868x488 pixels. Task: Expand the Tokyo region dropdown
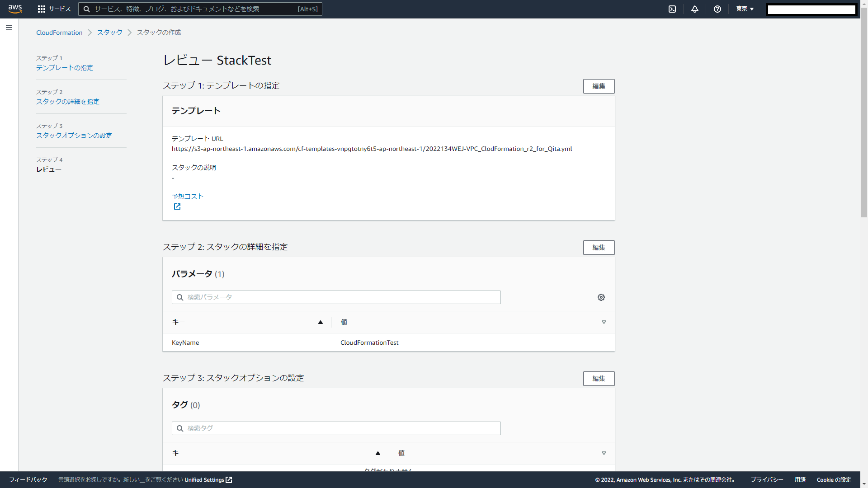tap(745, 9)
